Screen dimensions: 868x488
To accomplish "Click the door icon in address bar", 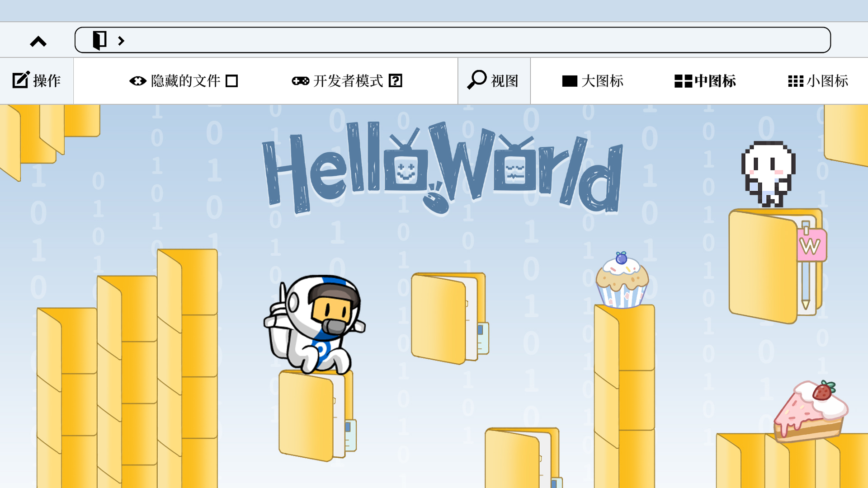I will click(x=99, y=40).
